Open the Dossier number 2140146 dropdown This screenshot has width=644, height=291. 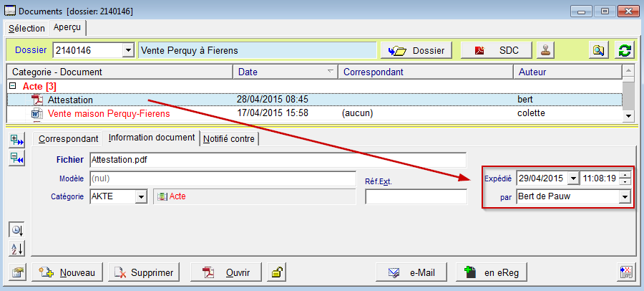click(129, 51)
